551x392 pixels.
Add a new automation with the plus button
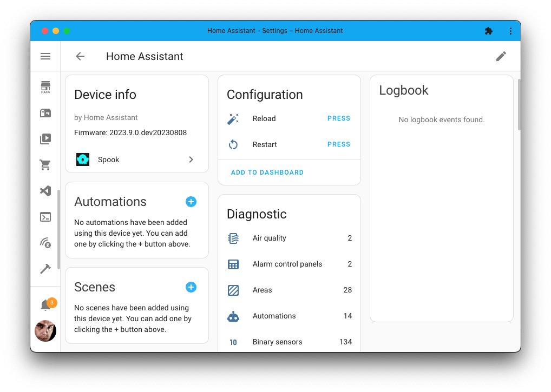coord(191,201)
